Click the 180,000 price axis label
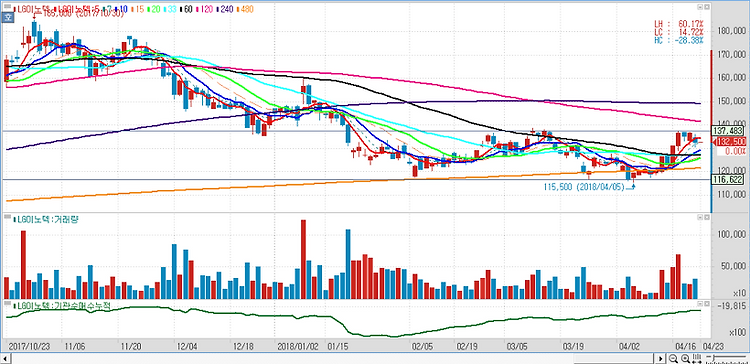 (732, 31)
